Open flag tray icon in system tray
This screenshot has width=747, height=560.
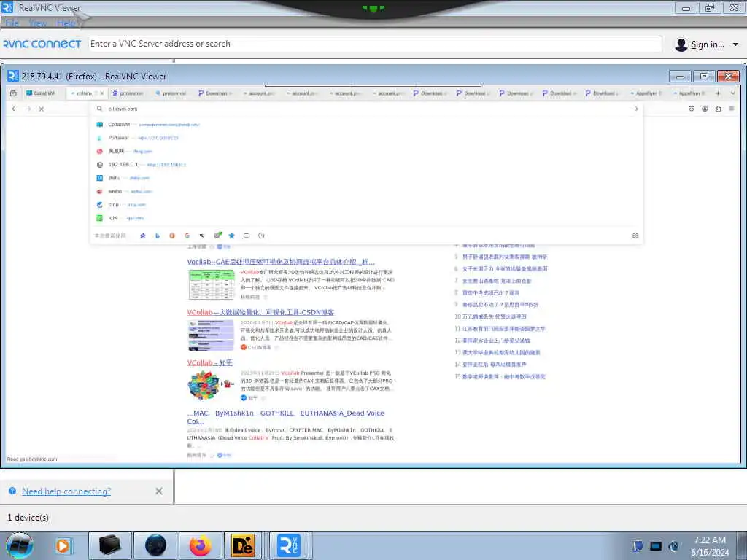click(638, 546)
